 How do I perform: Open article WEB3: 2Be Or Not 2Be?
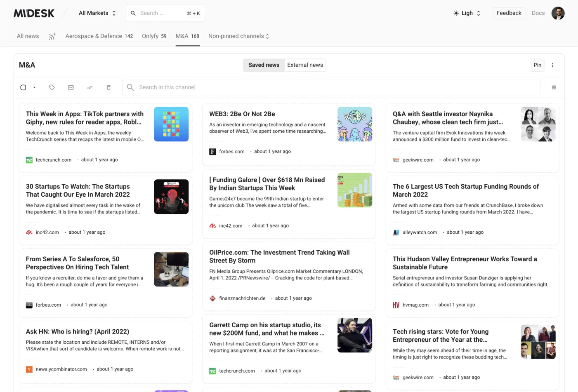(x=242, y=114)
